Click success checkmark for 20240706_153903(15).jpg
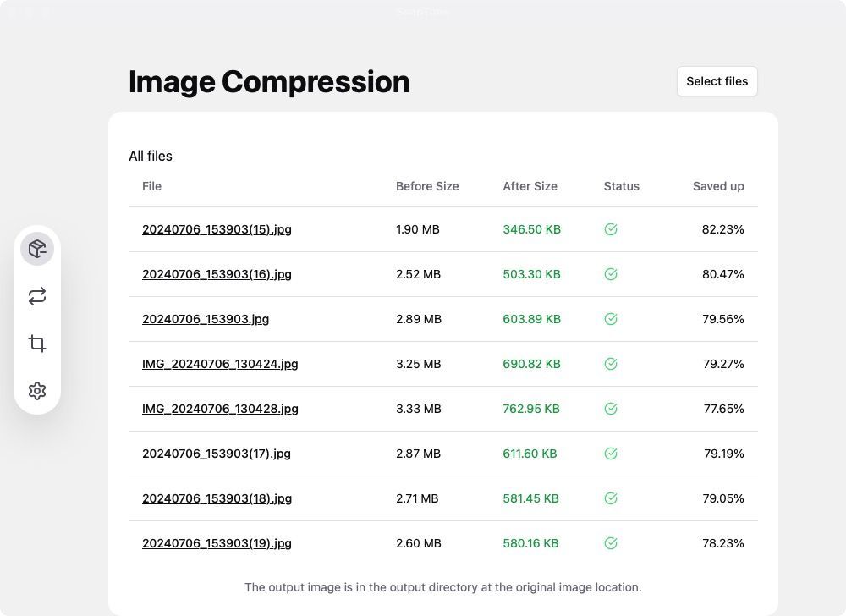846x616 pixels. (x=611, y=229)
